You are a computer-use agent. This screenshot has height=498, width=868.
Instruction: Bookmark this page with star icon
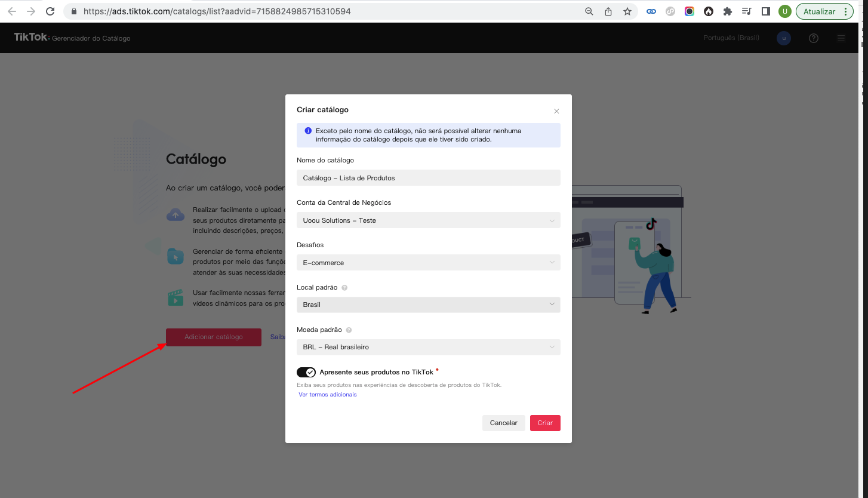627,11
